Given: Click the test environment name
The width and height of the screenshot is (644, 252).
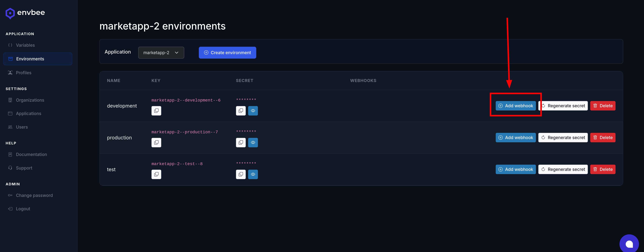Looking at the screenshot, I should pos(111,170).
